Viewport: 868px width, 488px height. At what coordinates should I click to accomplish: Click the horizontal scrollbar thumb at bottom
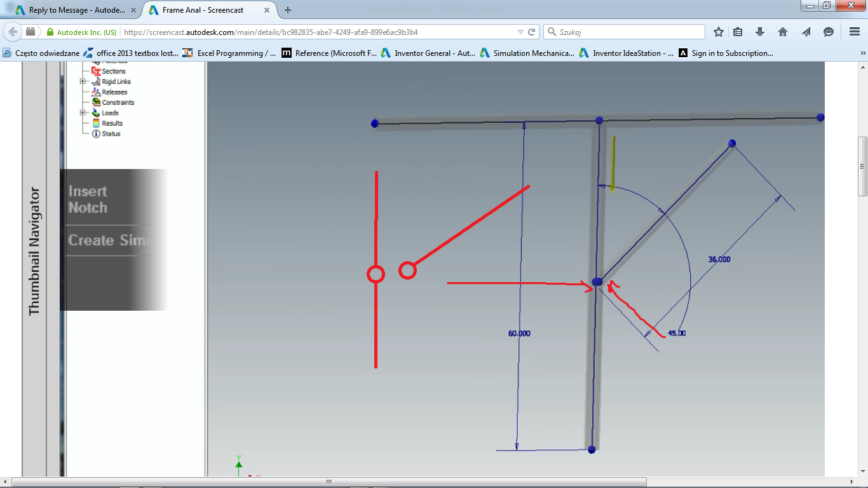click(x=329, y=482)
